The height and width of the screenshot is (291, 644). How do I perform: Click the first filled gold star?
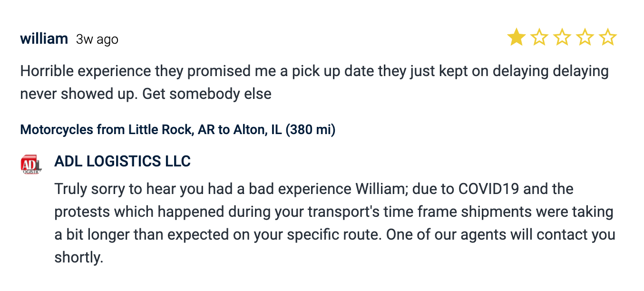516,37
